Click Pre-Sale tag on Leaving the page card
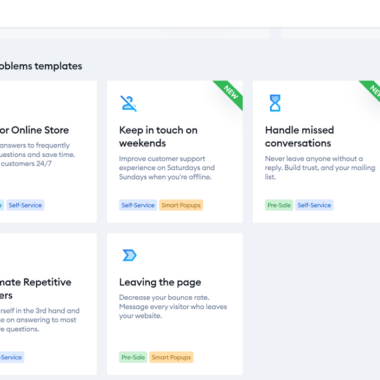The image size is (380, 380). pos(133,357)
